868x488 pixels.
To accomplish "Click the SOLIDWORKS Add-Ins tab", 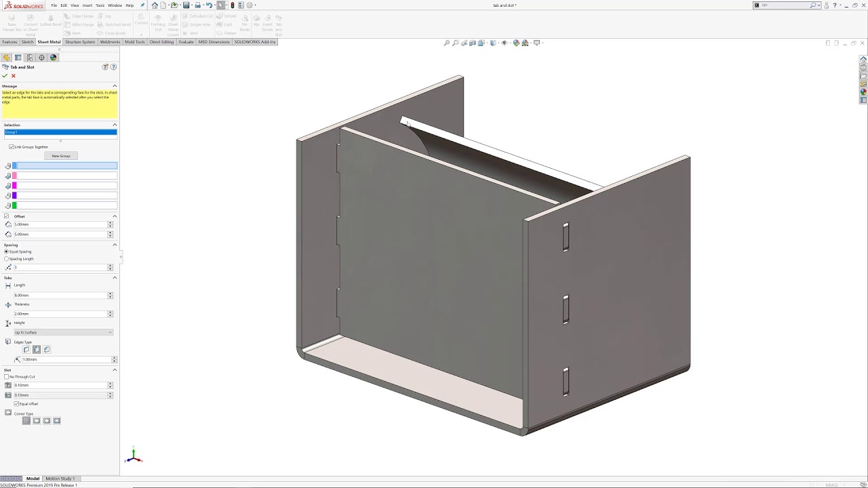I will pyautogui.click(x=255, y=42).
